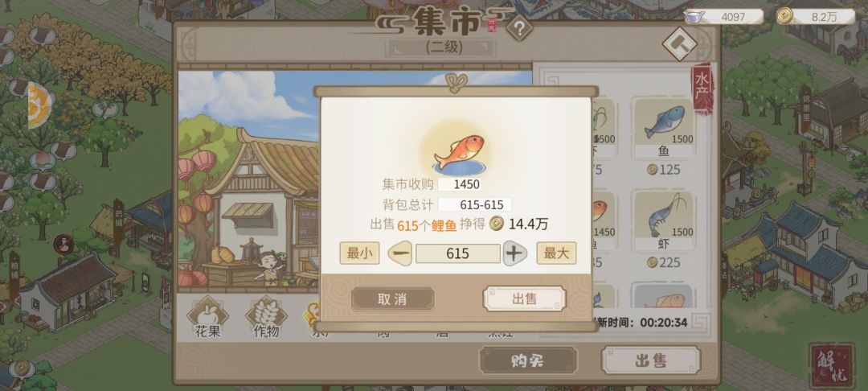
Task: Tap the hammer upgrade icon
Action: point(680,43)
